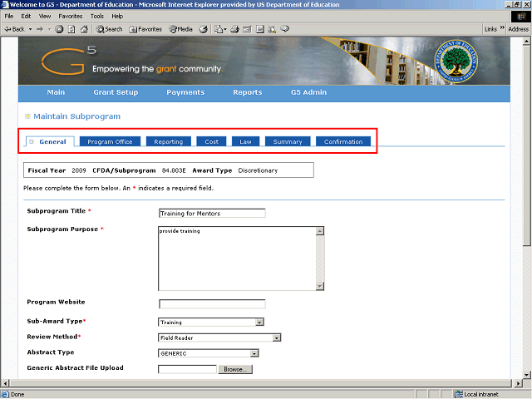
Task: Click the Research toolbar icon
Action: (x=272, y=29)
